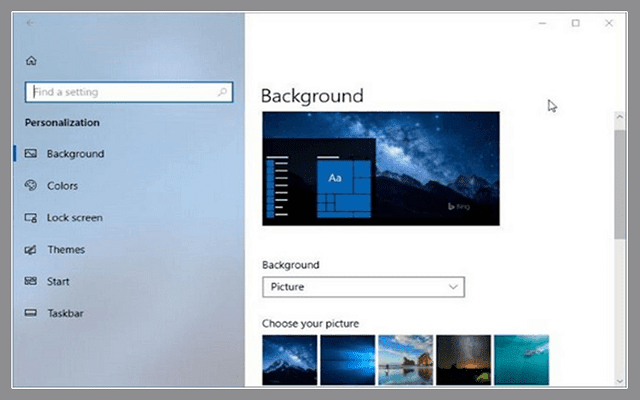Choose the blue Windows logo wallpaper thumbnail
640x400 pixels.
pyautogui.click(x=347, y=360)
